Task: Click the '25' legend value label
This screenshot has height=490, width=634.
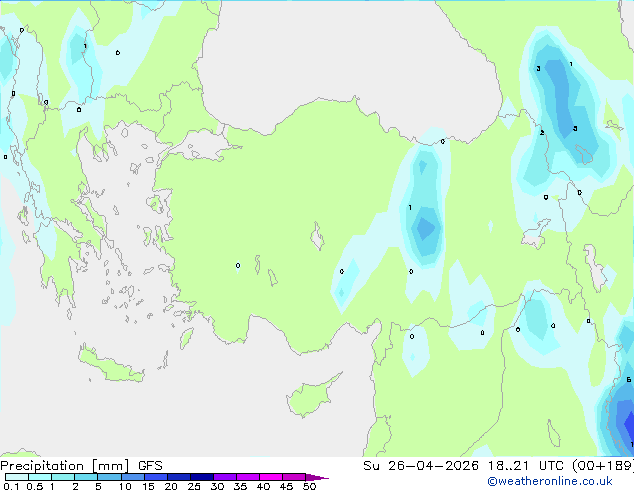Action: (x=194, y=486)
